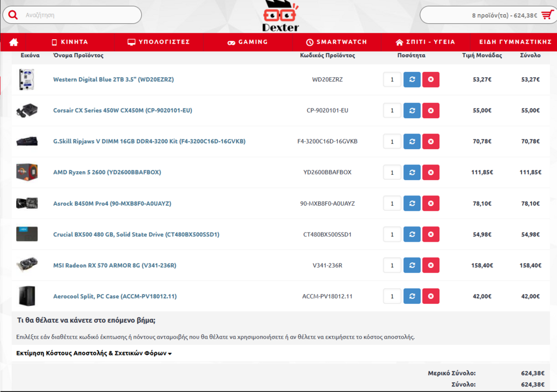
Task: Click quantity field for Corsair CX450M
Action: tap(392, 111)
